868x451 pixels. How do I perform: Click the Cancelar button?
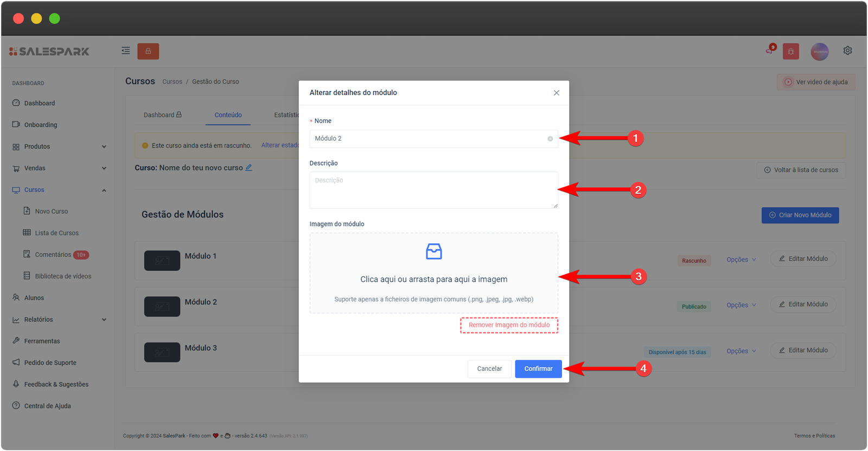point(489,369)
